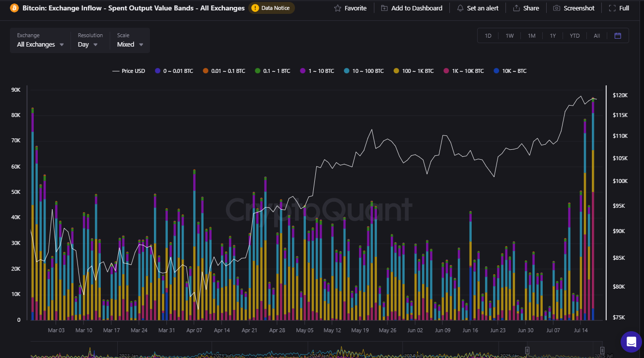Select the YTD time range

(574, 36)
